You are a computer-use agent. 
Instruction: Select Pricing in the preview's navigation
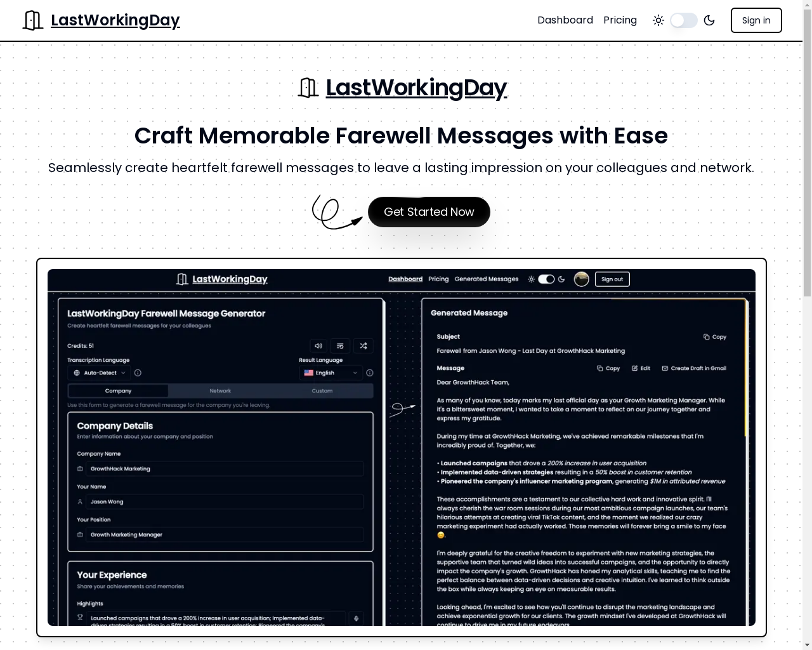pyautogui.click(x=438, y=279)
